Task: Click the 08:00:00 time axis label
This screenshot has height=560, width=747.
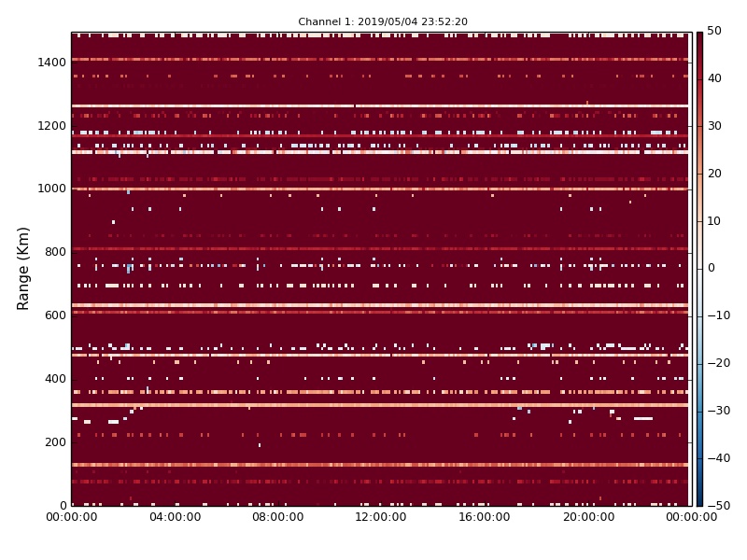Action: point(277,517)
